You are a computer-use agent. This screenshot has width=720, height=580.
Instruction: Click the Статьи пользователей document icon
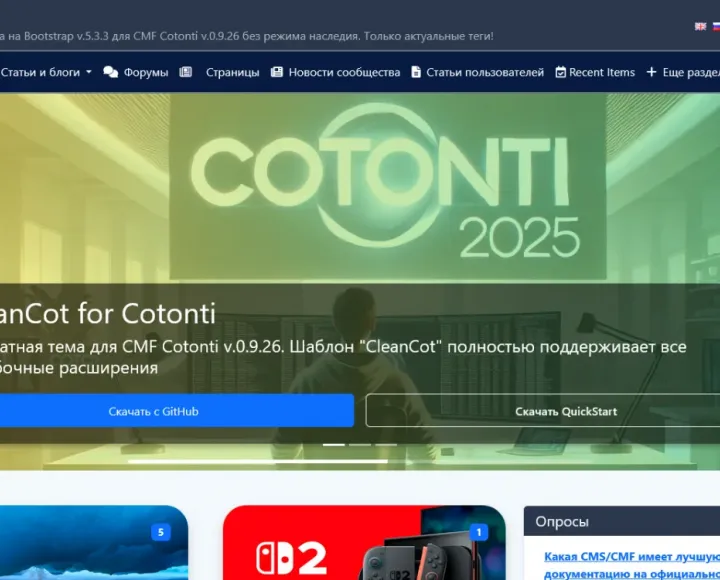pos(416,72)
